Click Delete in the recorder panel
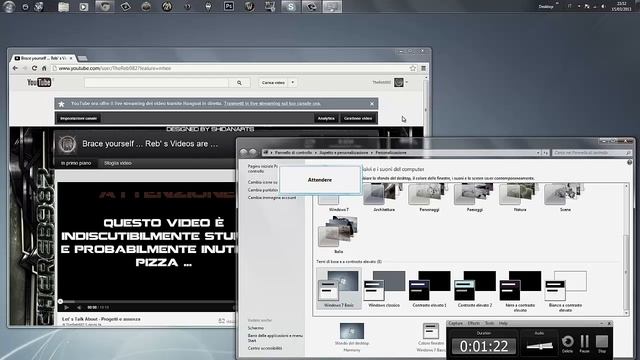 click(x=567, y=344)
